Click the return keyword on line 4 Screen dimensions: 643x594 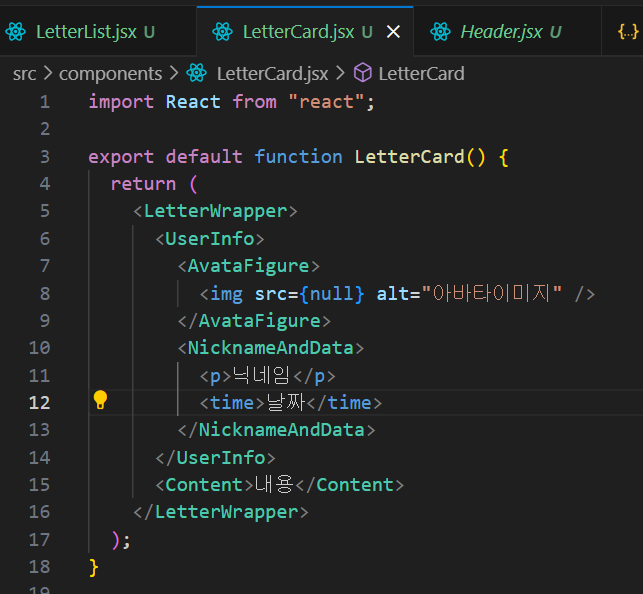tap(144, 184)
